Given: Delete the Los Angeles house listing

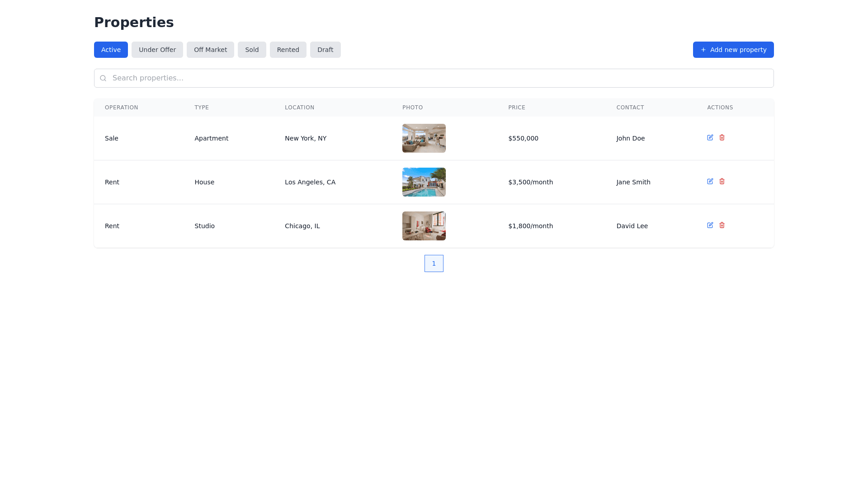Looking at the screenshot, I should [722, 182].
